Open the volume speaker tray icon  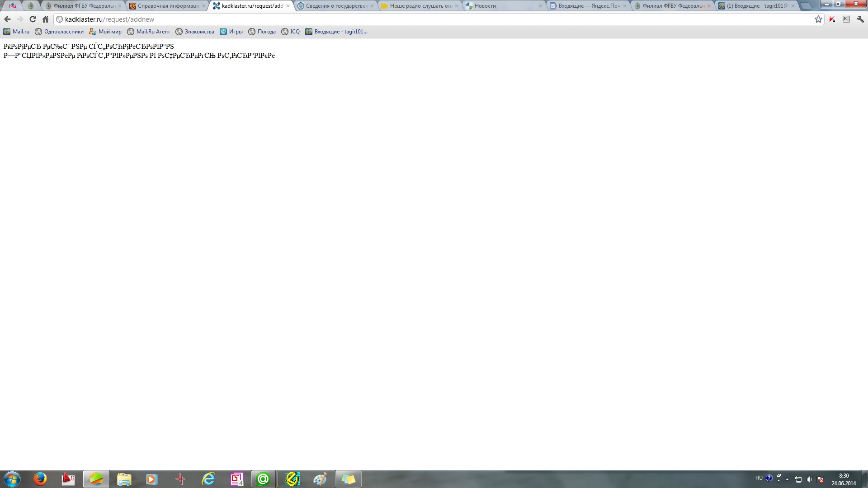pos(809,479)
